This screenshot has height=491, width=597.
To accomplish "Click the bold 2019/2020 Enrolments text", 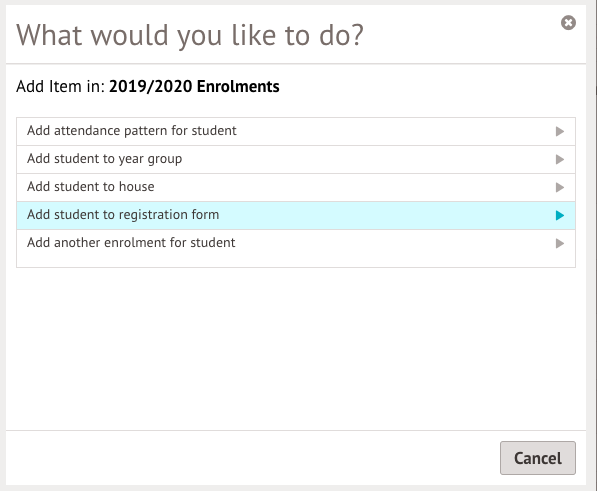I will pos(194,86).
